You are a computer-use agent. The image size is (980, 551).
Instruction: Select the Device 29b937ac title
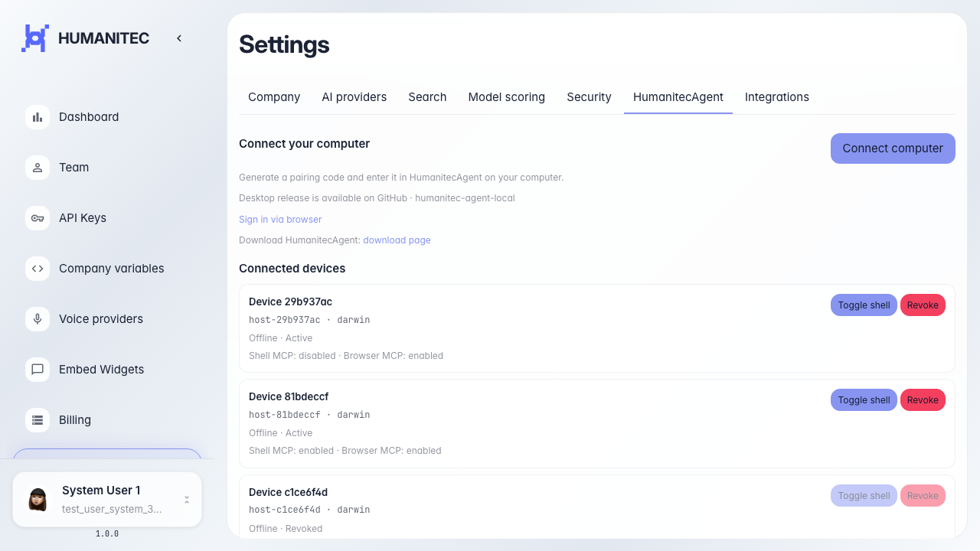click(x=290, y=302)
